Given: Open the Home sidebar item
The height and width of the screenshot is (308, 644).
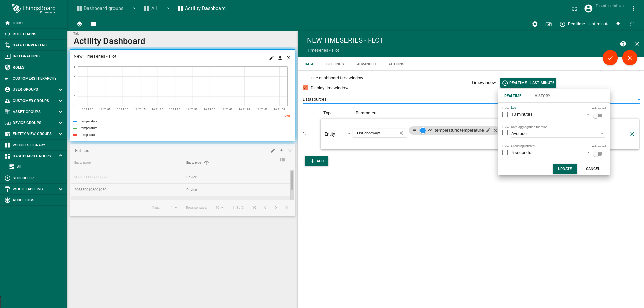Looking at the screenshot, I should pyautogui.click(x=34, y=23).
